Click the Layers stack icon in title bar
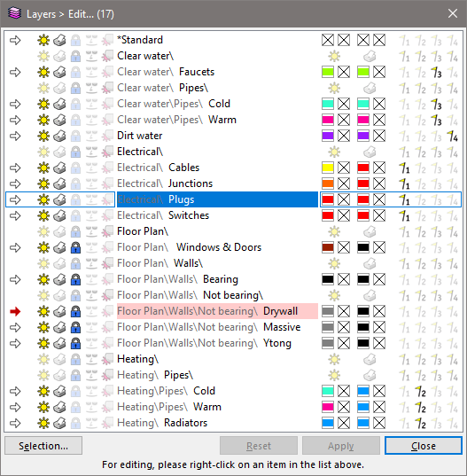 pyautogui.click(x=14, y=13)
